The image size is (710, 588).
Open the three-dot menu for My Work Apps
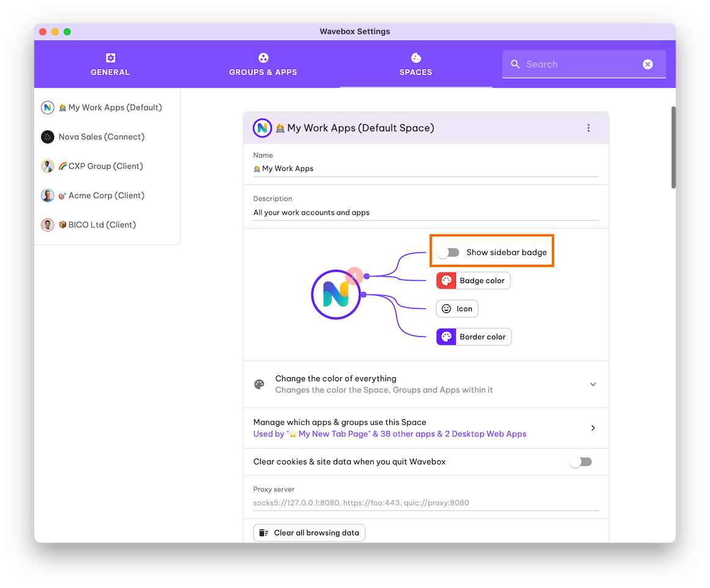pos(588,128)
